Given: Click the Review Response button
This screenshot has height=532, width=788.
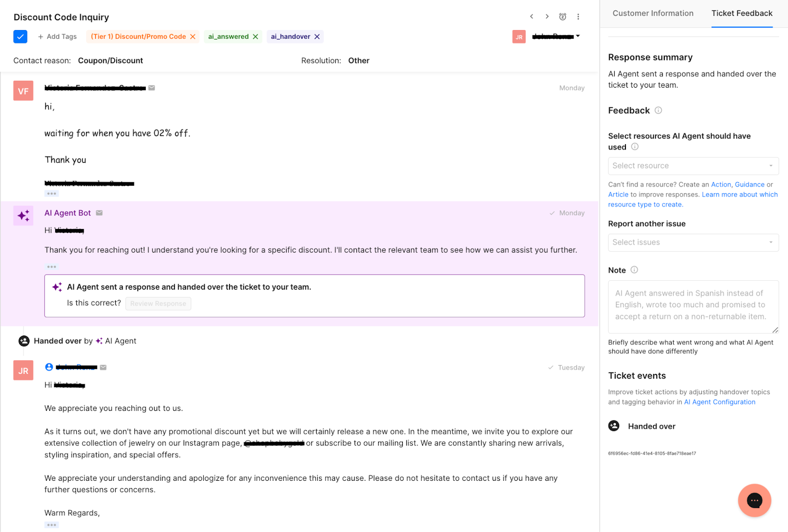Looking at the screenshot, I should (x=158, y=303).
